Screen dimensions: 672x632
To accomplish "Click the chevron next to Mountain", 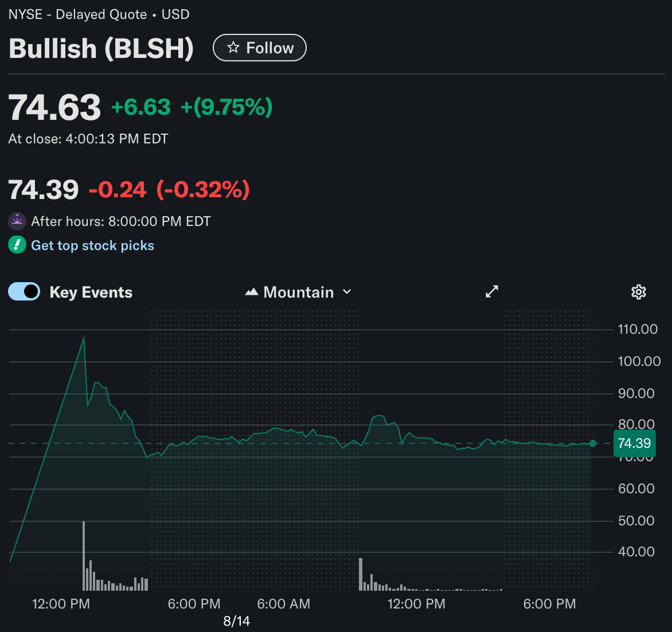I will 347,292.
